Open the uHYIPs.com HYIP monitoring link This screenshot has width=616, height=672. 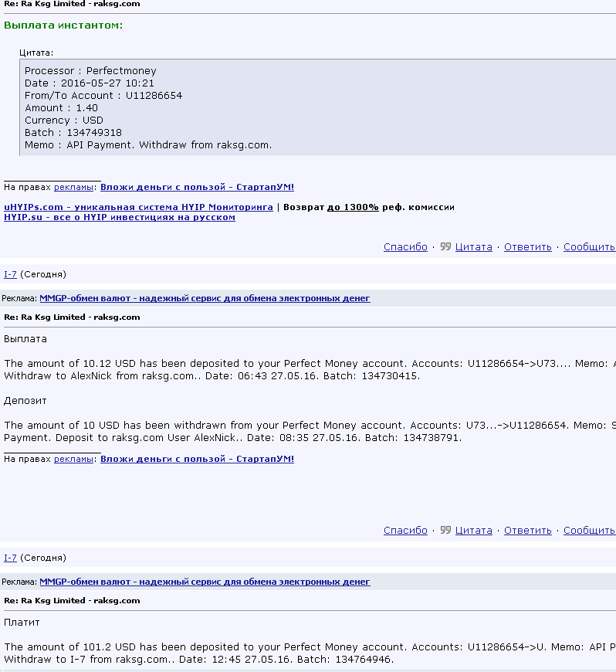pyautogui.click(x=138, y=207)
